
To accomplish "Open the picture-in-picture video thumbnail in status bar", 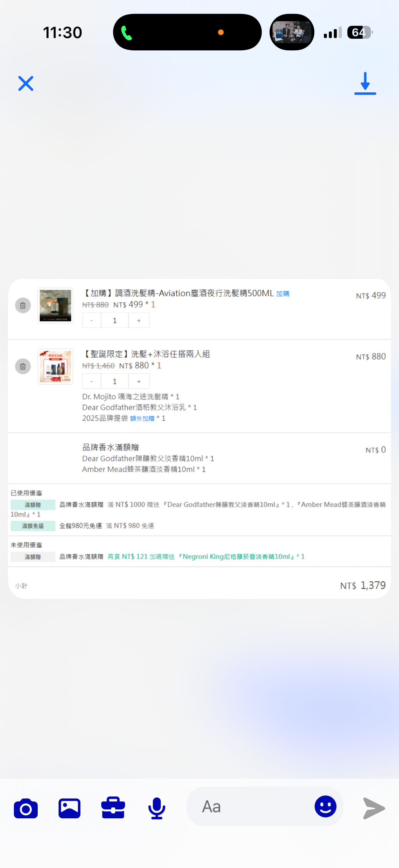I will click(291, 32).
